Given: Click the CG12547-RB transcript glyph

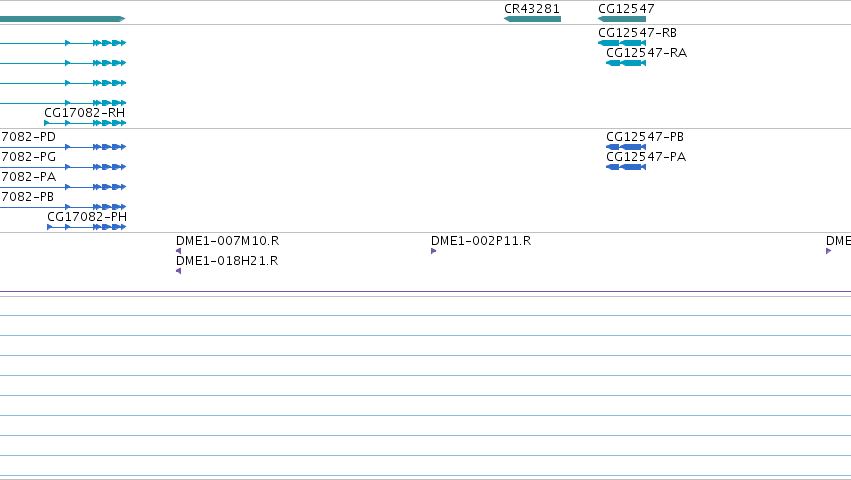Looking at the screenshot, I should click(x=622, y=43).
